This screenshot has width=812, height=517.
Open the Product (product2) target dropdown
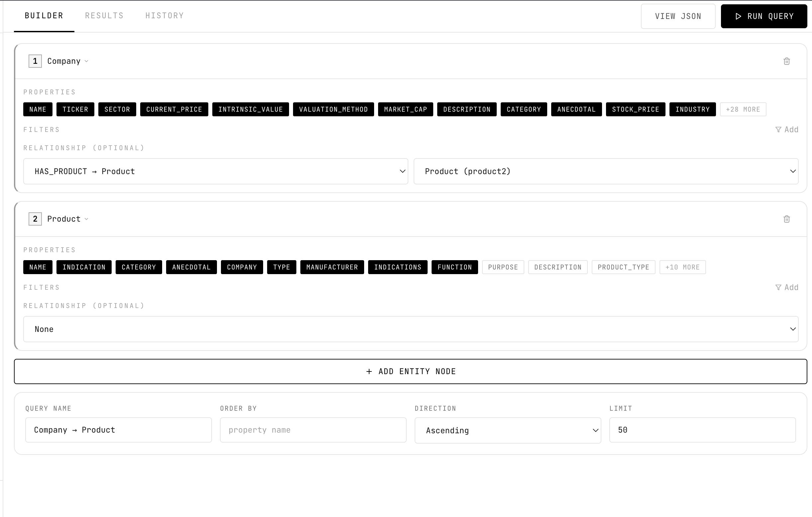606,171
